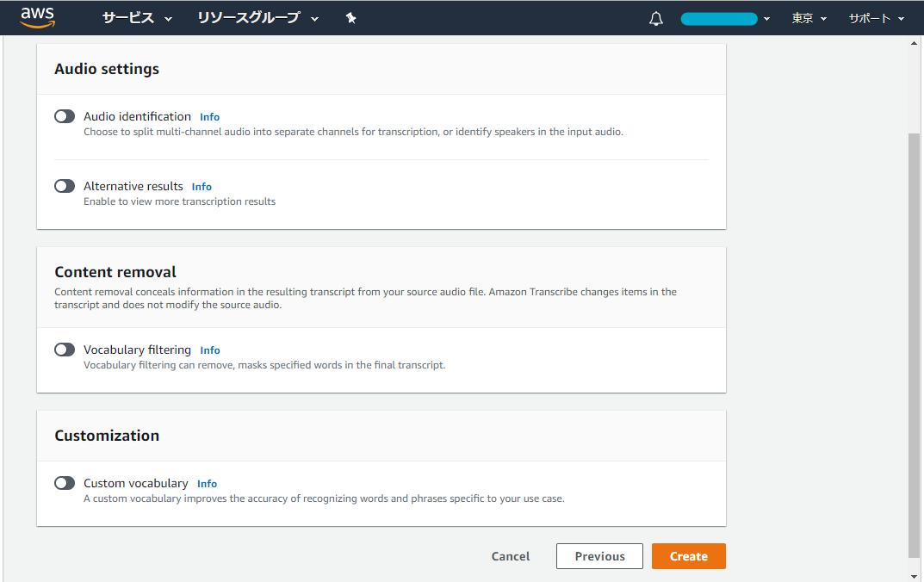
Task: Enable the Audio identification toggle
Action: [65, 116]
